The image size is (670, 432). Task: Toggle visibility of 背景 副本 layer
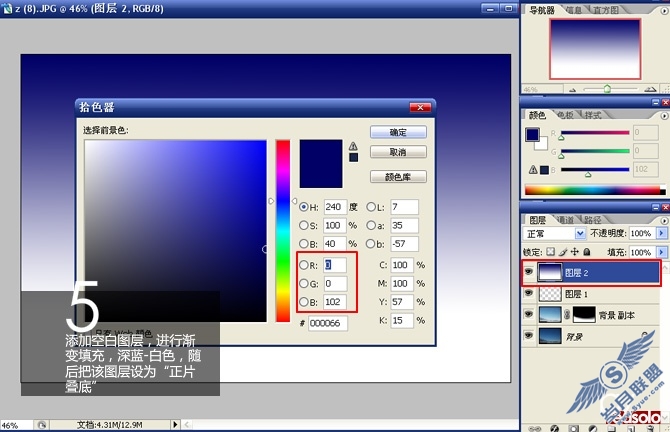529,314
